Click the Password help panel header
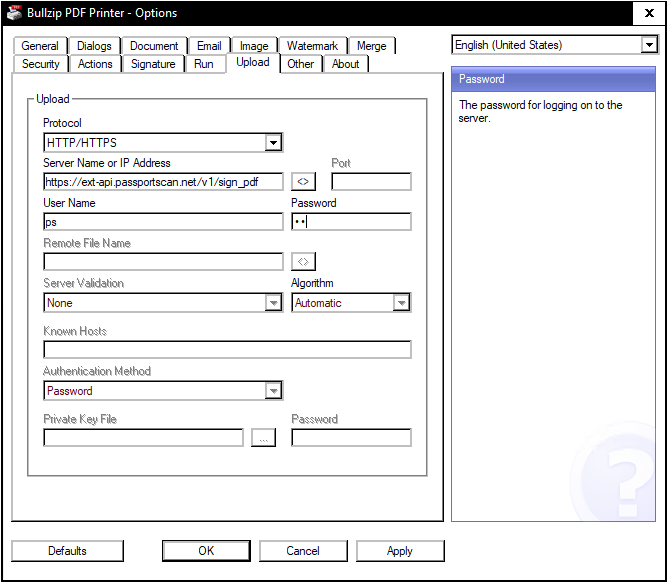Image resolution: width=667 pixels, height=583 pixels. (553, 79)
